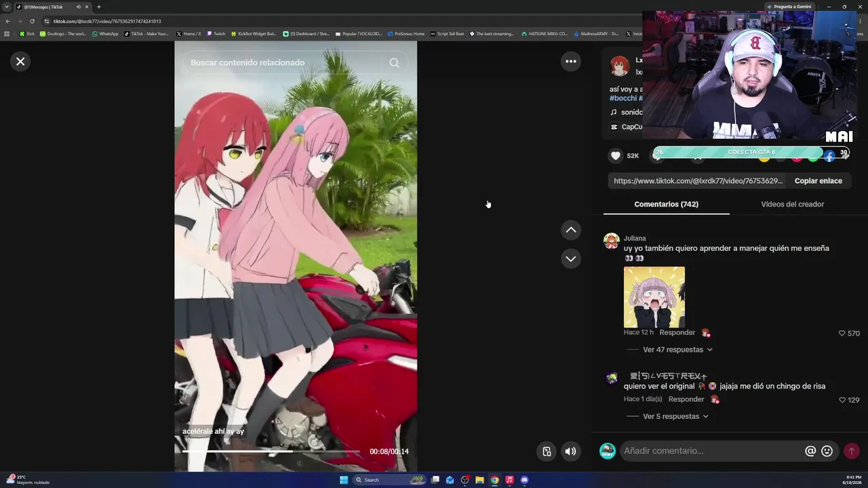Click the taskbar Search box
Viewport: 868px width, 488px height.
[x=391, y=480]
